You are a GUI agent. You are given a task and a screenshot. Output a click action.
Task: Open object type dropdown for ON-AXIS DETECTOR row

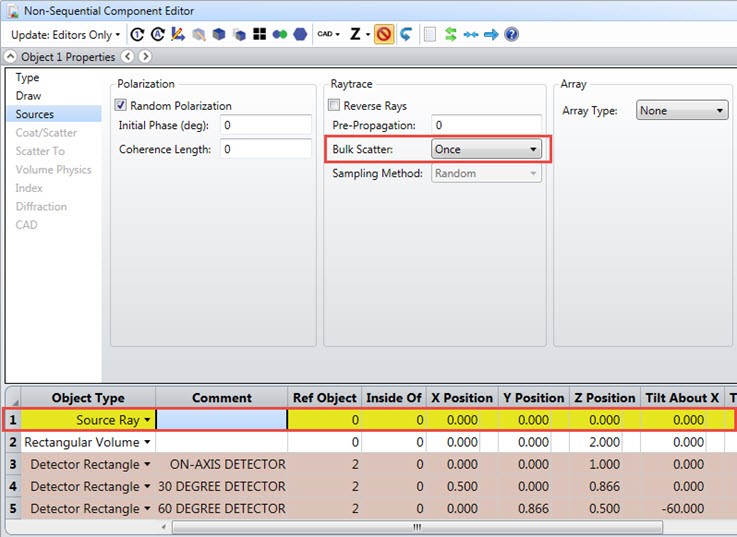click(x=148, y=464)
